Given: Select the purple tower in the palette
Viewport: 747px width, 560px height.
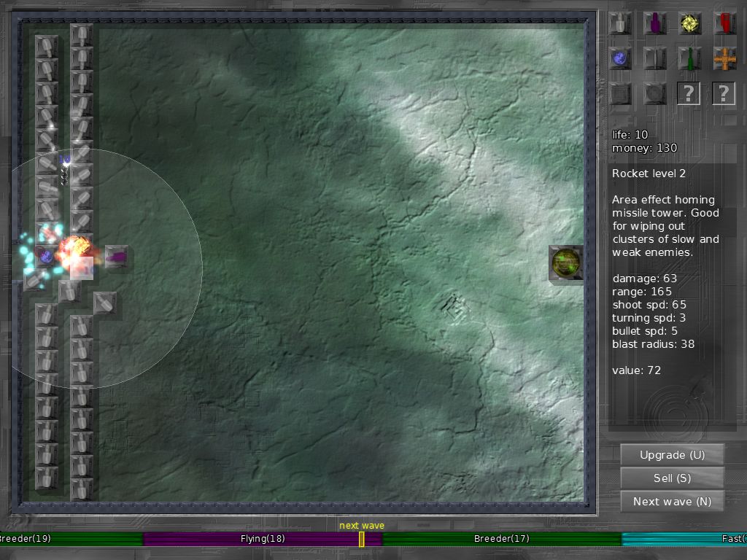Looking at the screenshot, I should [x=655, y=23].
